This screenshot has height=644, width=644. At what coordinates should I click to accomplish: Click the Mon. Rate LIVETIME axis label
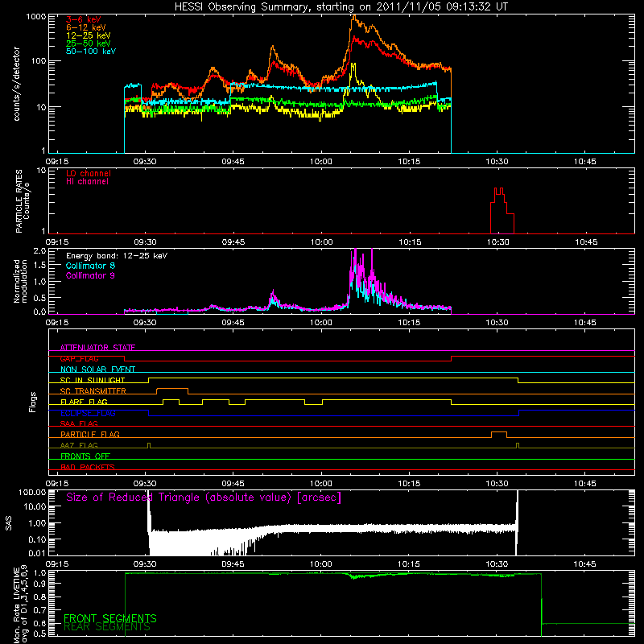click(20, 605)
